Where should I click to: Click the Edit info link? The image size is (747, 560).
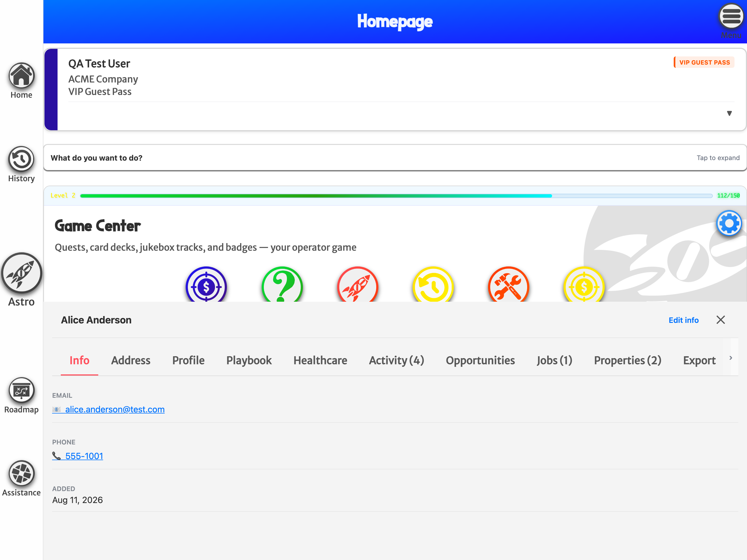(683, 320)
